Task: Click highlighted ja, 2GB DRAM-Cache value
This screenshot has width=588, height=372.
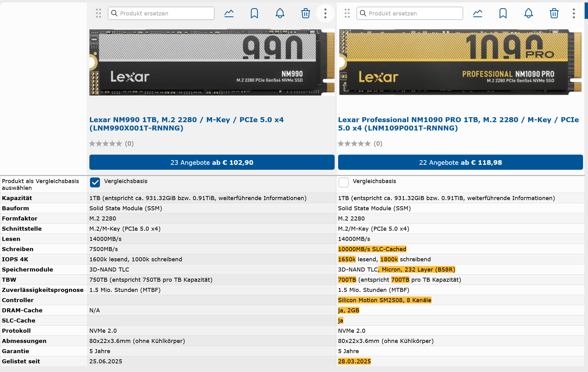Action: click(x=349, y=310)
